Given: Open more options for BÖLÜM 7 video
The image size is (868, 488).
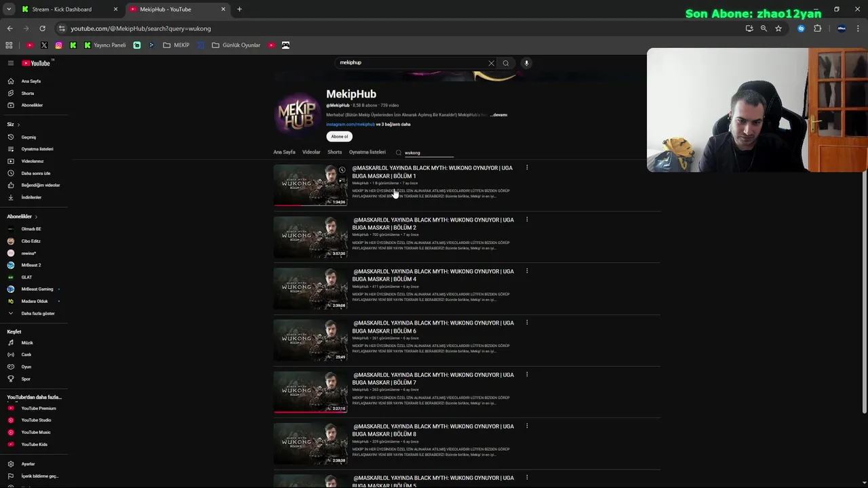Looking at the screenshot, I should click(x=527, y=374).
